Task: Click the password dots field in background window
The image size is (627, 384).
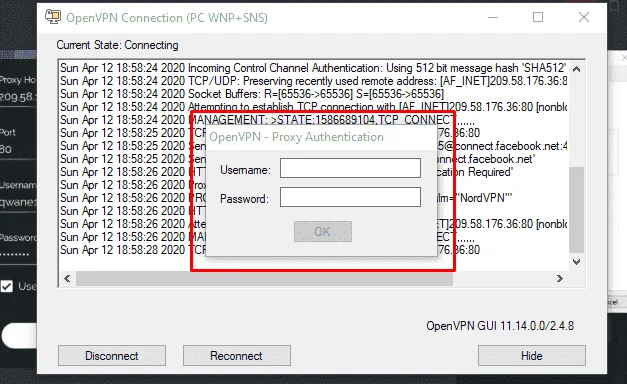Action: pyautogui.click(x=15, y=254)
